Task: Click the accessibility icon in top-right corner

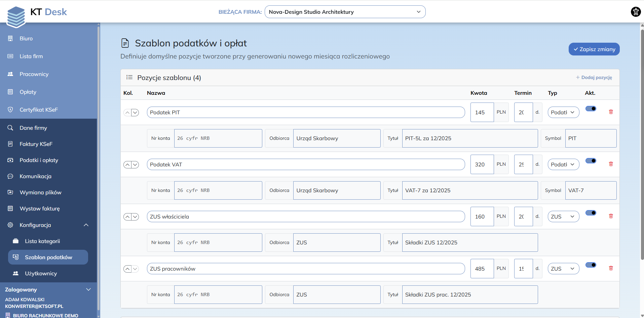Action: [636, 12]
